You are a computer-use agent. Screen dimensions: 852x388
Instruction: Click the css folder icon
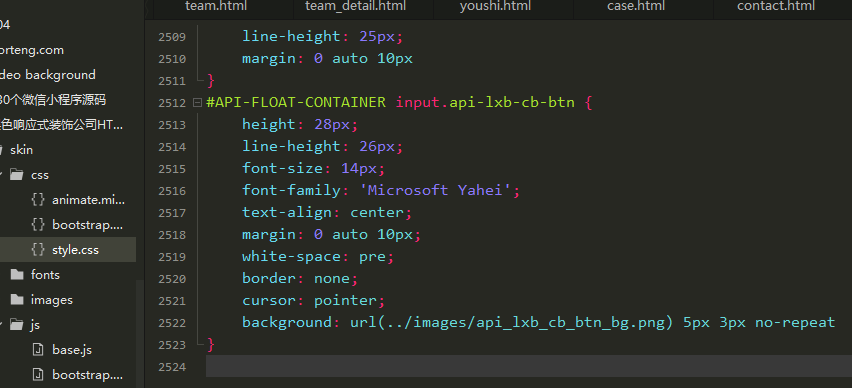(17, 175)
